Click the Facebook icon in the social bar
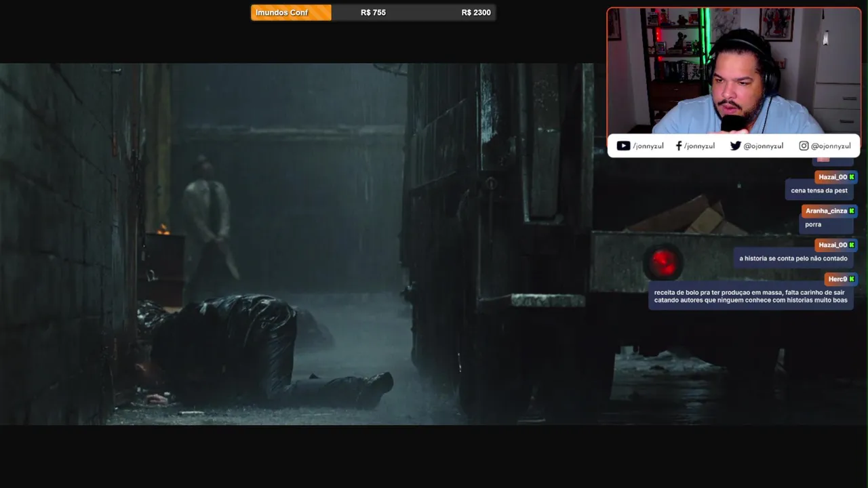 click(679, 146)
